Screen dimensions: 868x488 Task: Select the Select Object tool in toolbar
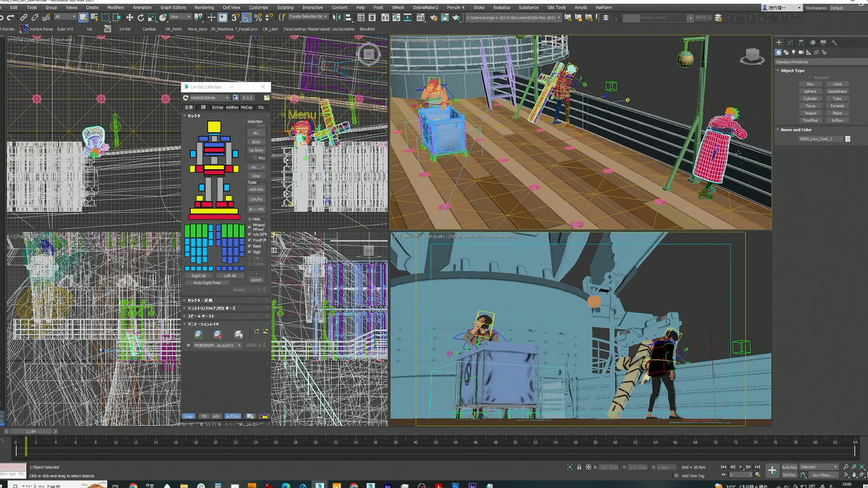pos(83,17)
